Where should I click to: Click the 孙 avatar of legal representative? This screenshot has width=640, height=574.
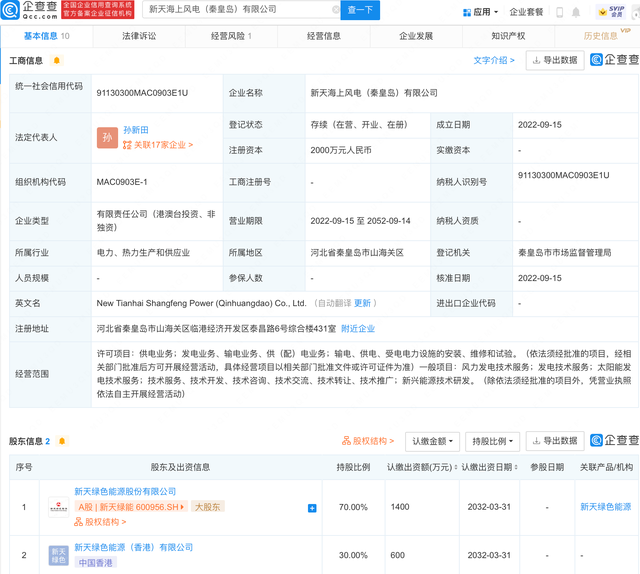tap(108, 138)
